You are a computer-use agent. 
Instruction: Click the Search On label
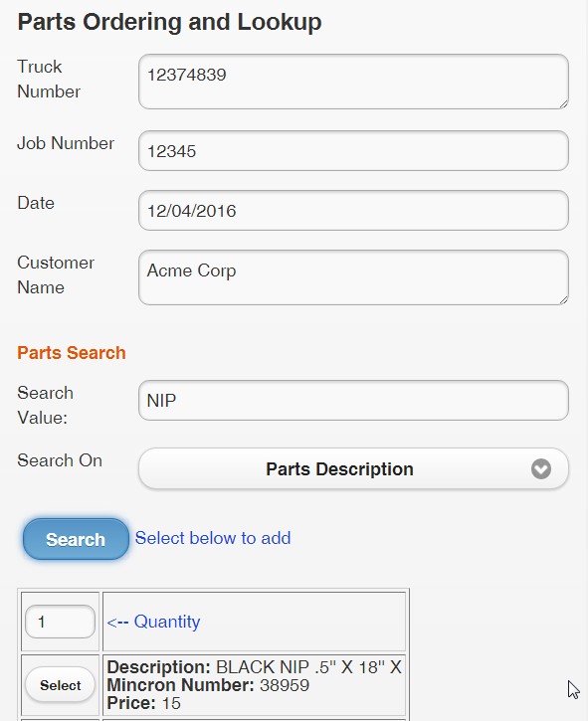[60, 460]
